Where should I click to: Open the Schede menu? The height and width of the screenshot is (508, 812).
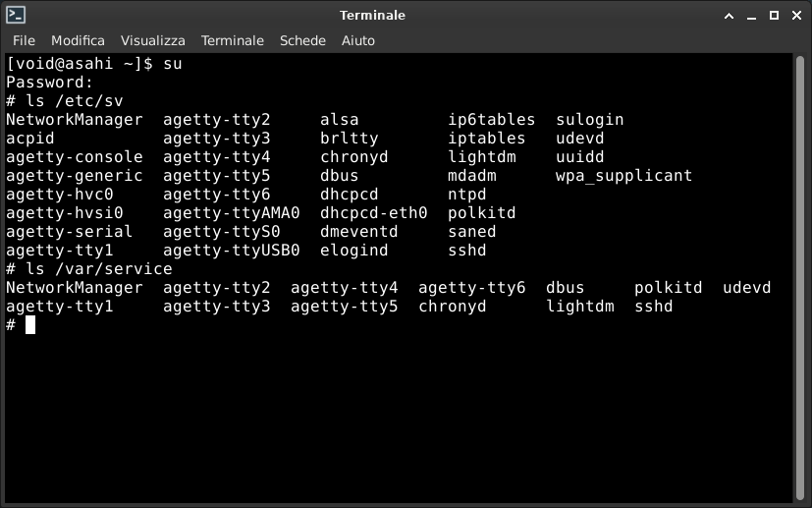[302, 40]
